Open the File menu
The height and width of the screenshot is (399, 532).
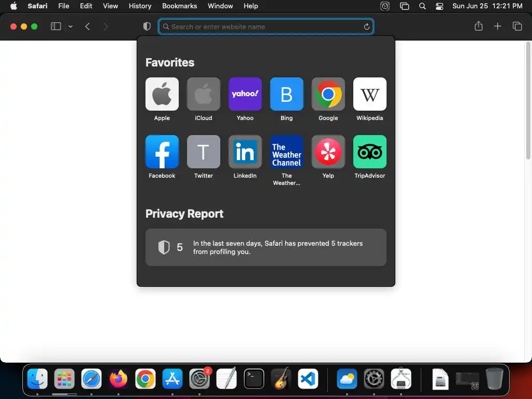63,6
